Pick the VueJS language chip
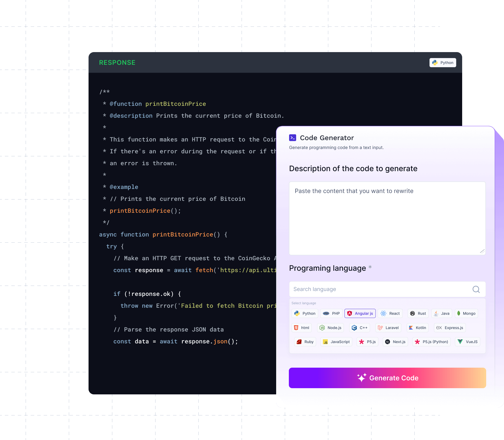Image resolution: width=504 pixels, height=440 pixels. 468,342
